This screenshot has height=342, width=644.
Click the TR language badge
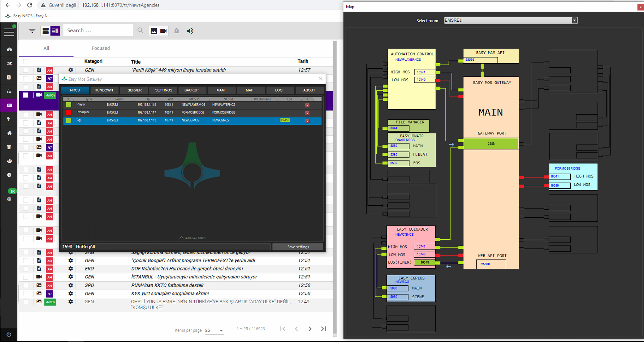[x=12, y=191]
